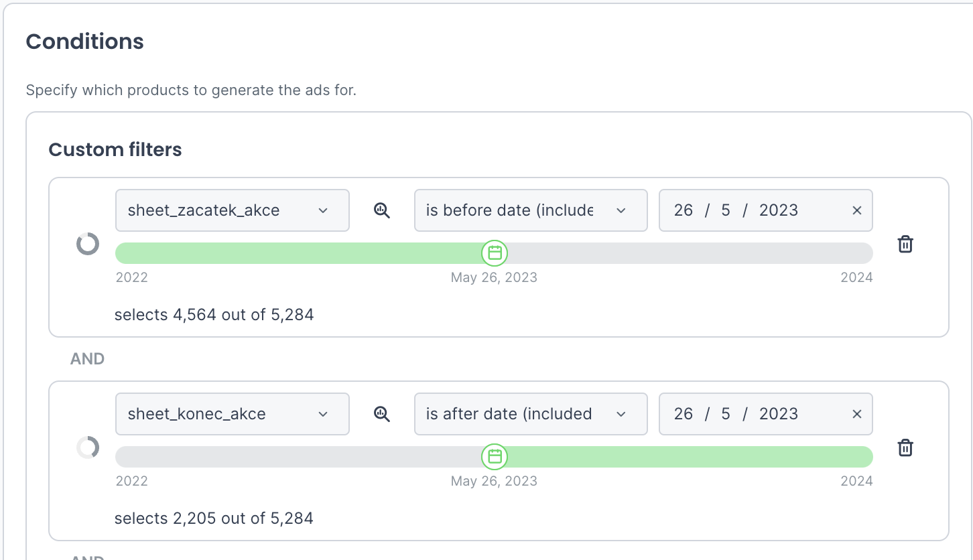This screenshot has height=560, width=973.
Task: Click the analyze icon beside sheet_zacatek_akce
Action: (382, 210)
